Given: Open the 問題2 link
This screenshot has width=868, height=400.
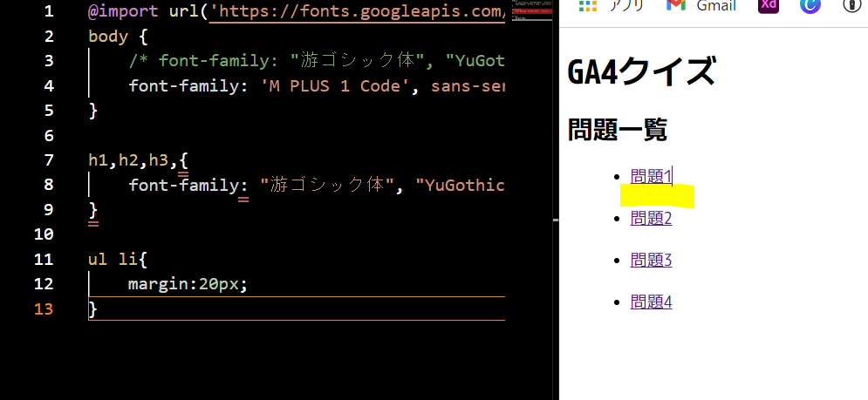Looking at the screenshot, I should coord(651,219).
